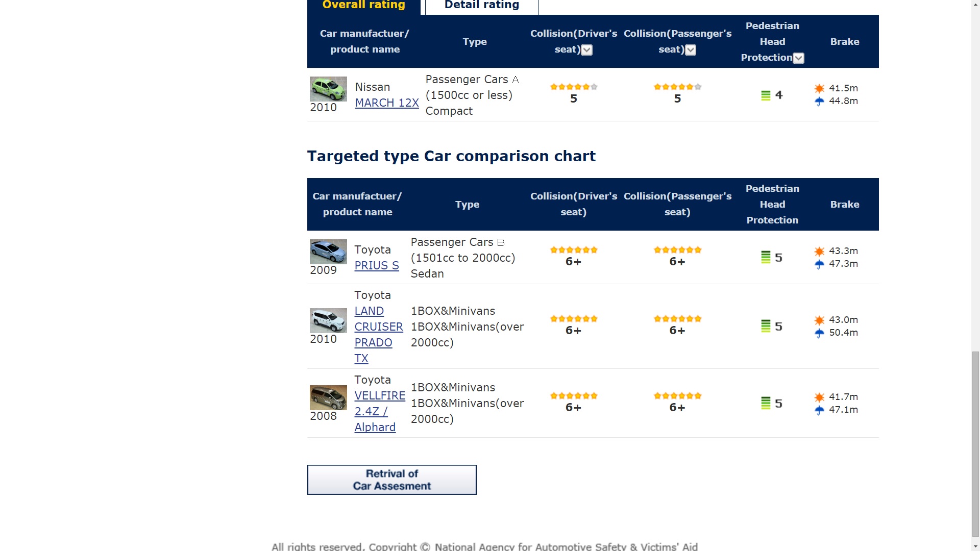Open VELLFIRE 2.4Z / Alphard link

coord(380,411)
